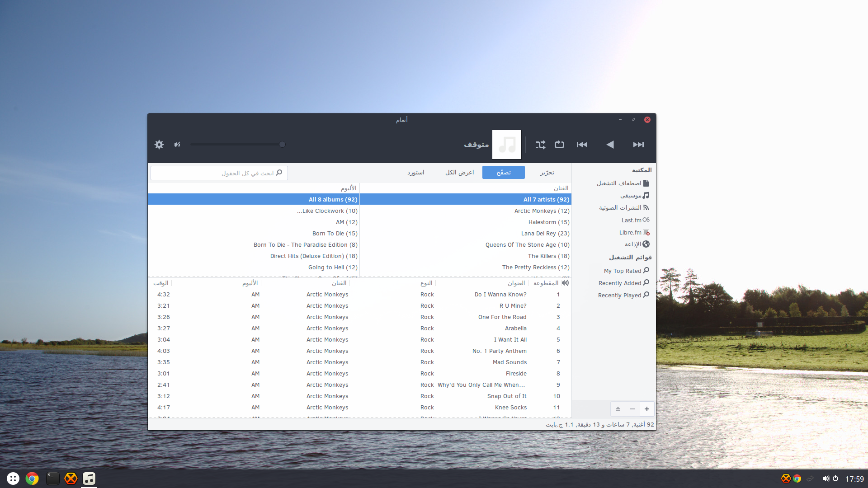Screen dimensions: 868x488
Task: Select track Knee Socks
Action: [359, 408]
